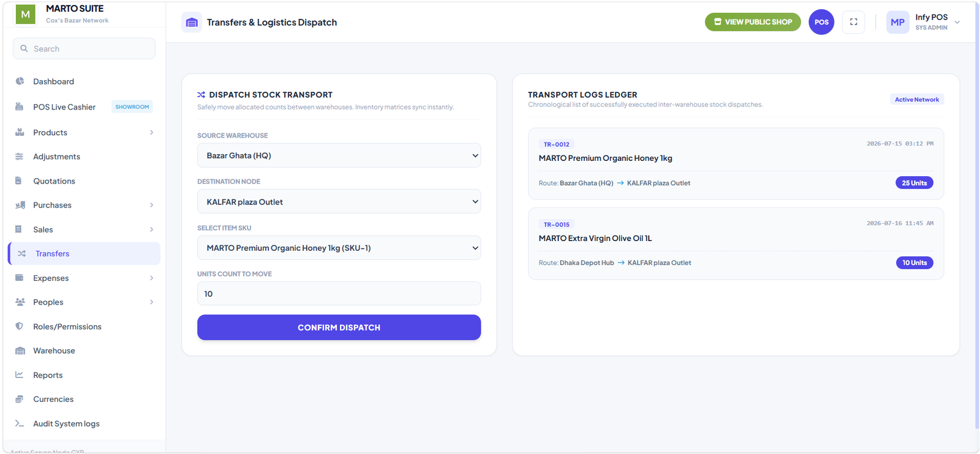Click the Showroom badge
980x454 pixels.
click(x=132, y=107)
